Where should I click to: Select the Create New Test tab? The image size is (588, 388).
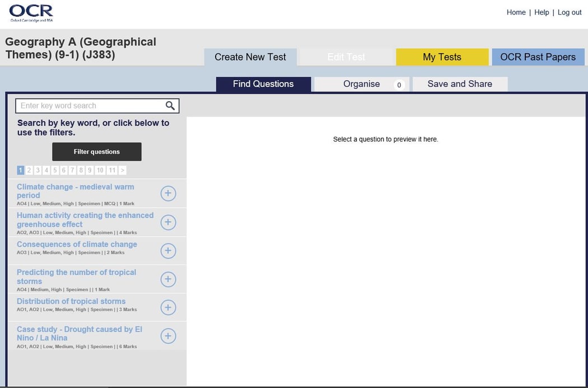click(x=250, y=57)
